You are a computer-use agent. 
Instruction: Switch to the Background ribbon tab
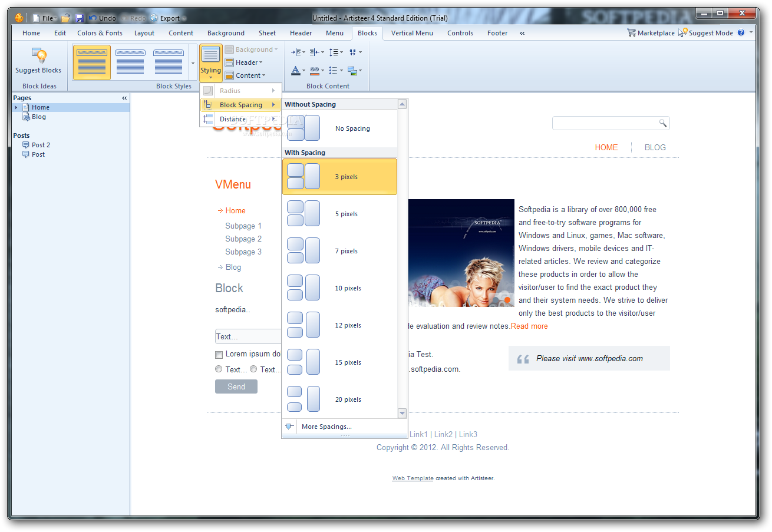[226, 33]
